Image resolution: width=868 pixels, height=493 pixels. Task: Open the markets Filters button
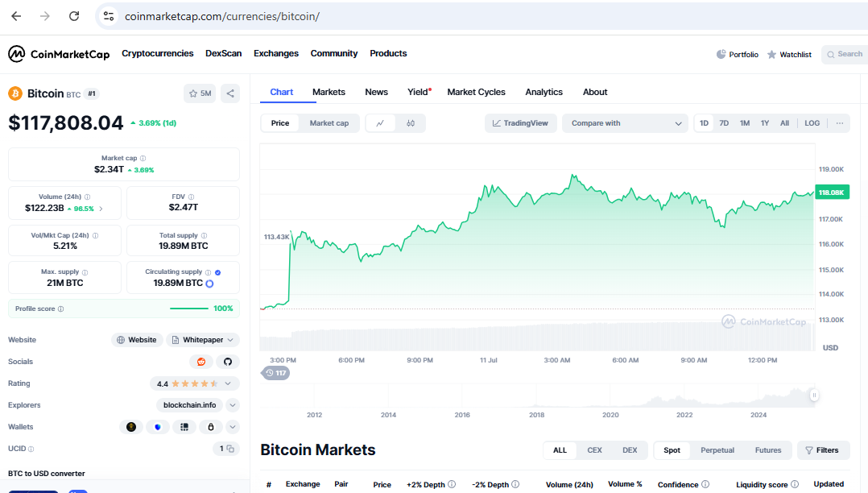[x=822, y=450]
